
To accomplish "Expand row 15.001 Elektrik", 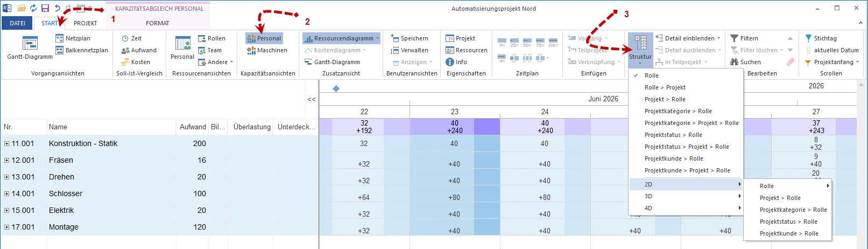I will 6,211.
